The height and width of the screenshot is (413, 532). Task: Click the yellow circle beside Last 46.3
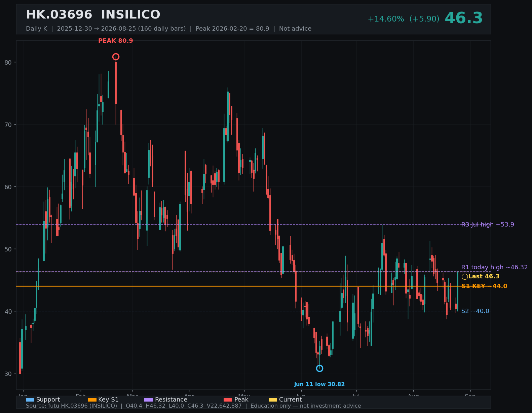(x=465, y=277)
